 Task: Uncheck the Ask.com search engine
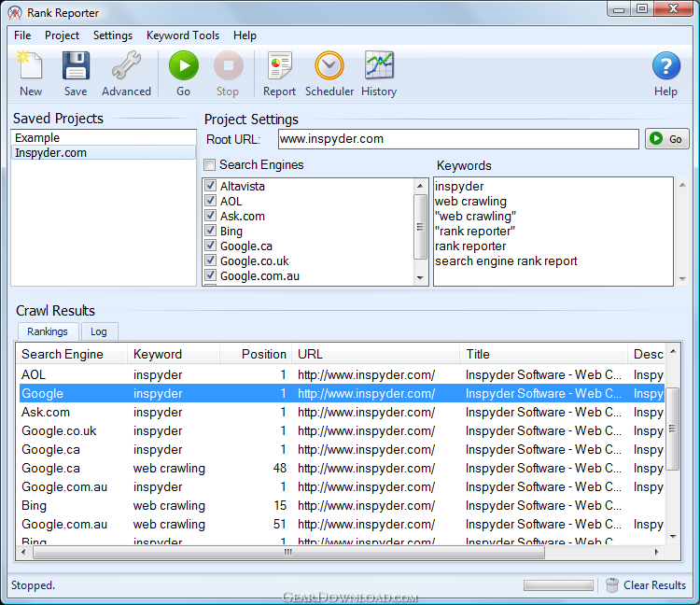210,216
